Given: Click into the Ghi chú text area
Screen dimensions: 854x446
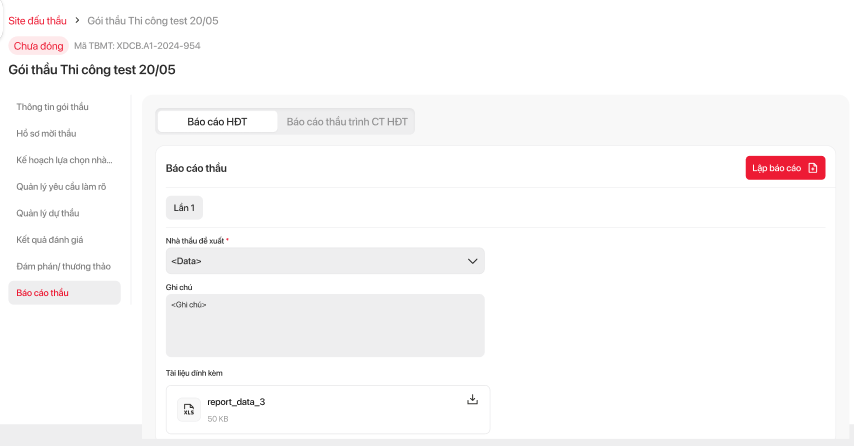Looking at the screenshot, I should (x=325, y=325).
